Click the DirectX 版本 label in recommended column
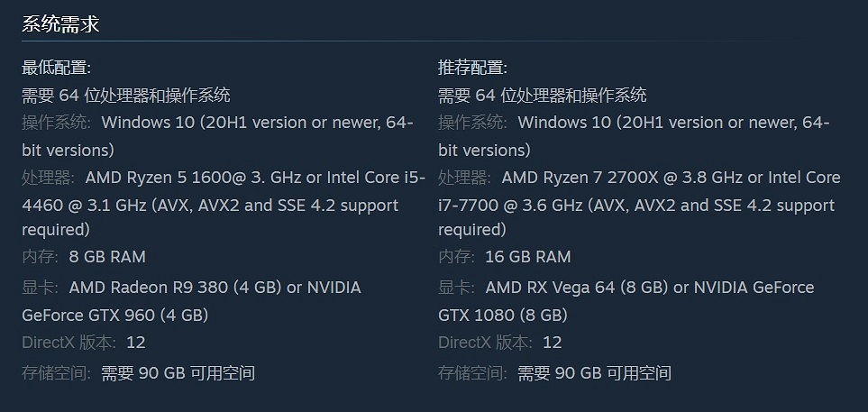Viewport: 868px width, 412px height. click(485, 343)
